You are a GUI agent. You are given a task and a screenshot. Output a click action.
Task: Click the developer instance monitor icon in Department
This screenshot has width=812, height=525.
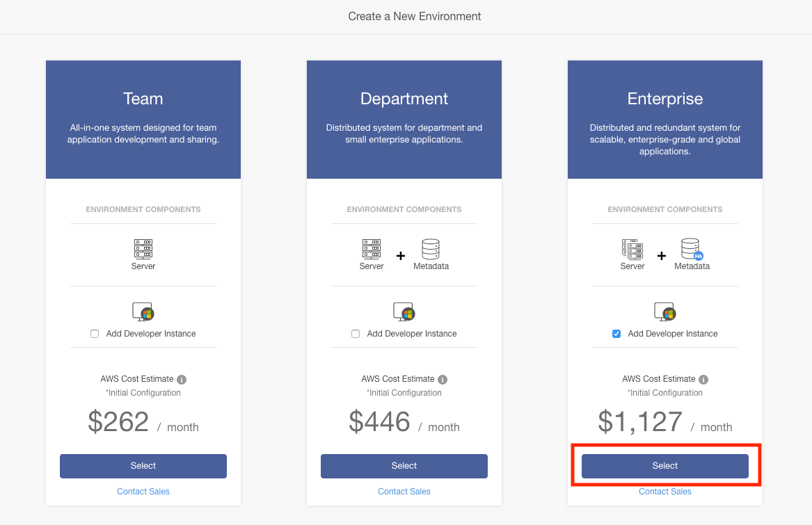[x=404, y=311]
